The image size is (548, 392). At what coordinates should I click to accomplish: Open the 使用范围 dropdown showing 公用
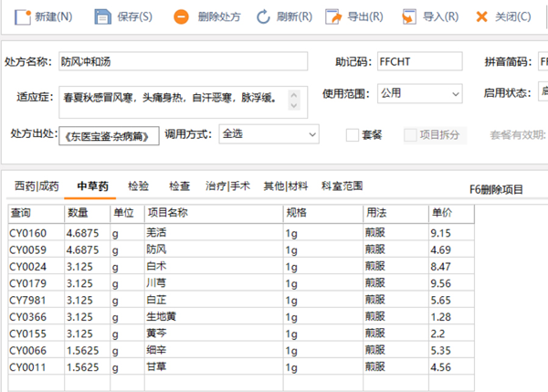(420, 93)
